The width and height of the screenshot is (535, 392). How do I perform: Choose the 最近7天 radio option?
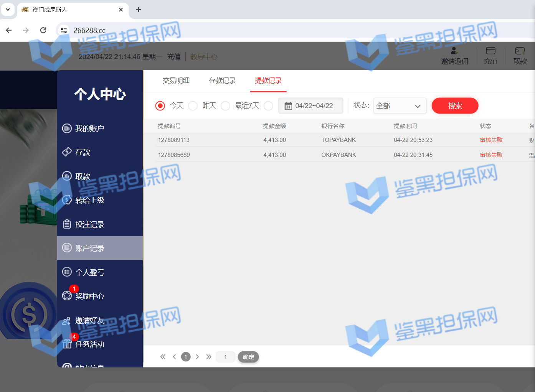(x=226, y=106)
